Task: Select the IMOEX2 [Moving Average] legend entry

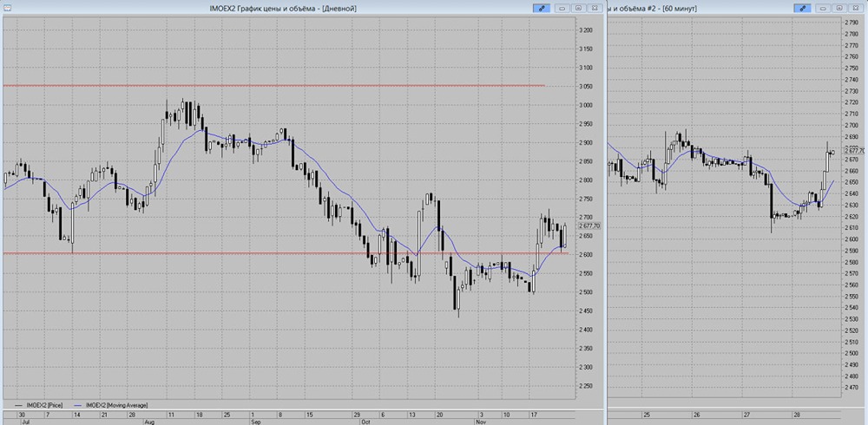Action: (x=109, y=405)
